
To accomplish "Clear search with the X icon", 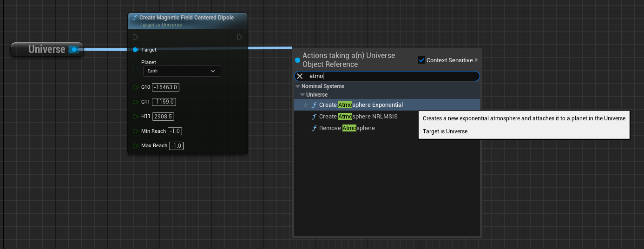I will click(x=300, y=76).
